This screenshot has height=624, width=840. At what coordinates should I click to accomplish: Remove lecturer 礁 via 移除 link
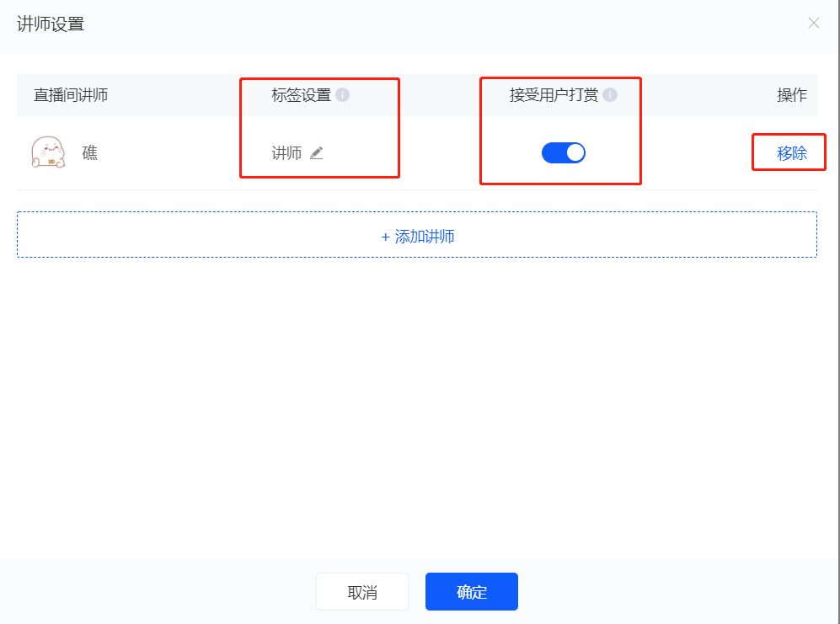coord(792,153)
